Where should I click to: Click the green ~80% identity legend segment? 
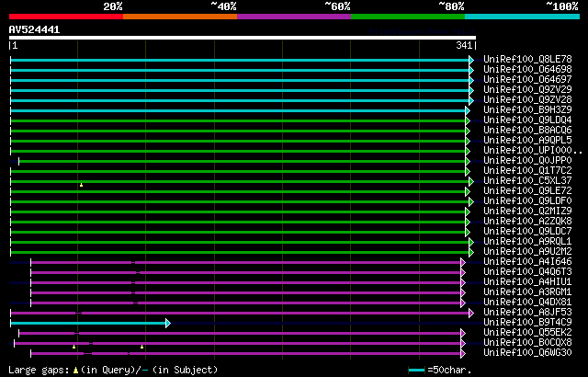[408, 17]
